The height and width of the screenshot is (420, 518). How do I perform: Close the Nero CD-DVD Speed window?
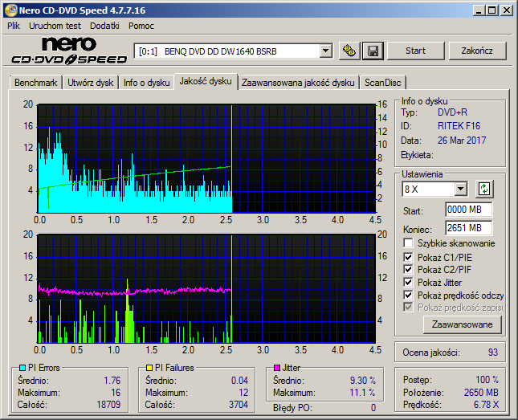coord(506,10)
